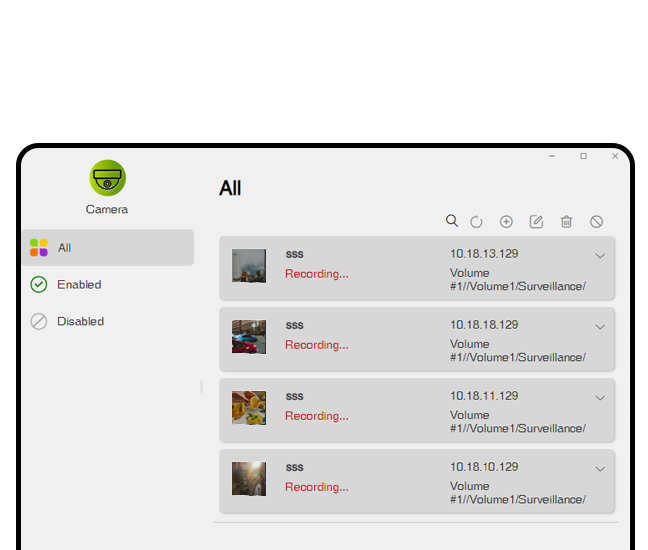The image size is (648, 550).
Task: Add a new camera
Action: [x=506, y=222]
